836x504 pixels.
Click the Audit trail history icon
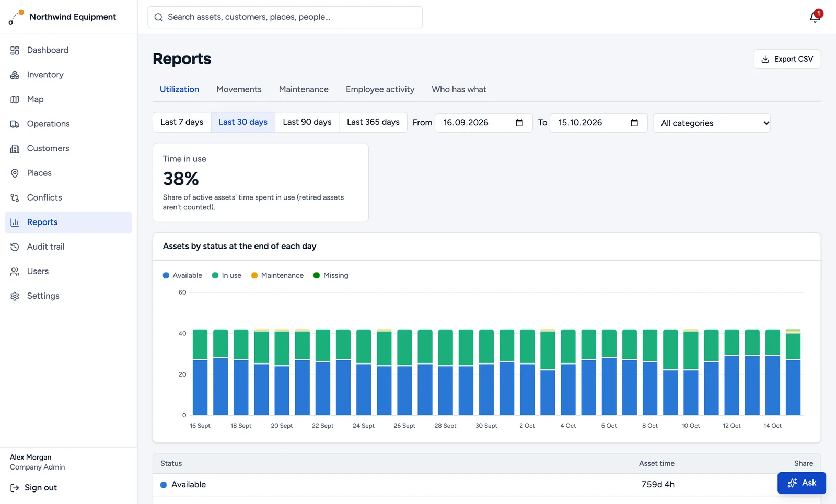(15, 247)
